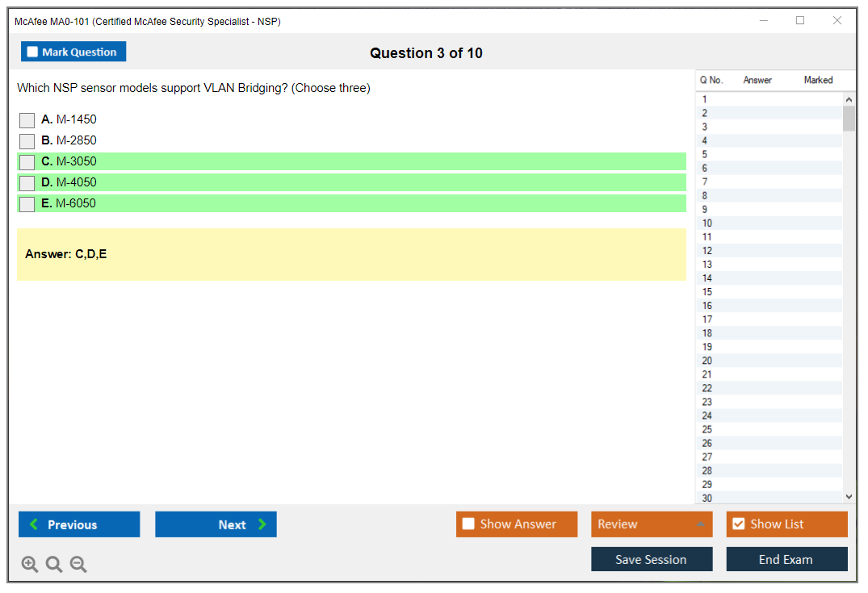Select question 10 in the list

pyautogui.click(x=707, y=223)
